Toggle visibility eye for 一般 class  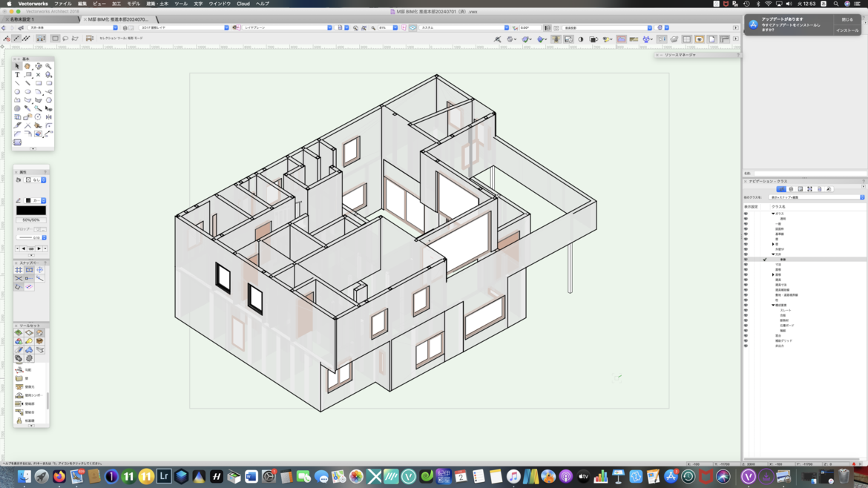point(746,224)
